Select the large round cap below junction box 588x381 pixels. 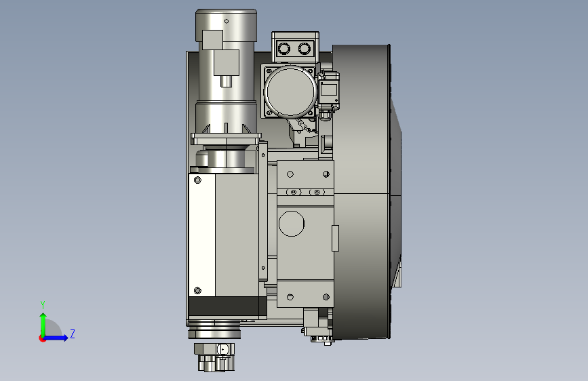(291, 91)
